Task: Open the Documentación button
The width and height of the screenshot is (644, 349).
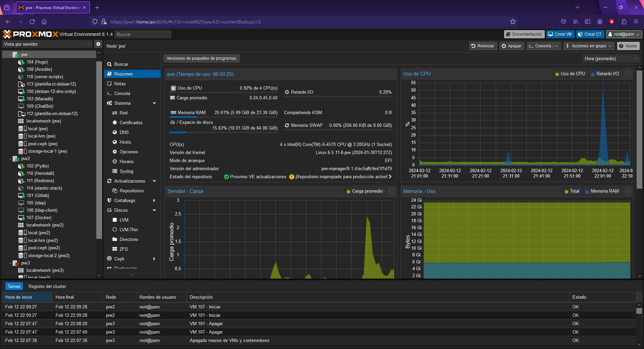Action: [x=524, y=34]
